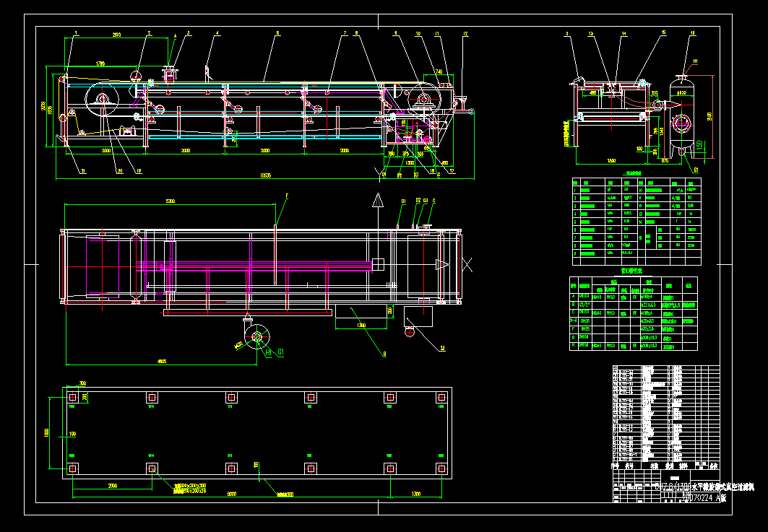Click the upward arrow symbol above plan view
Screen dimensions: 768x532
(378, 200)
